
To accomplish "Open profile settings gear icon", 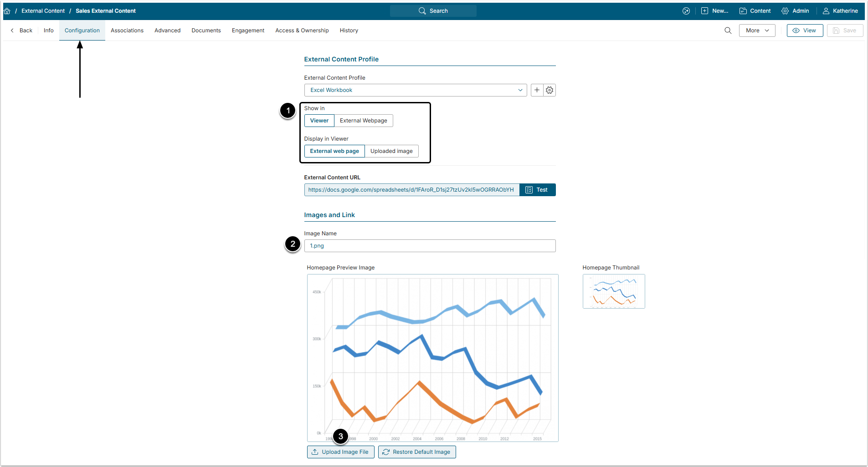I will point(550,90).
